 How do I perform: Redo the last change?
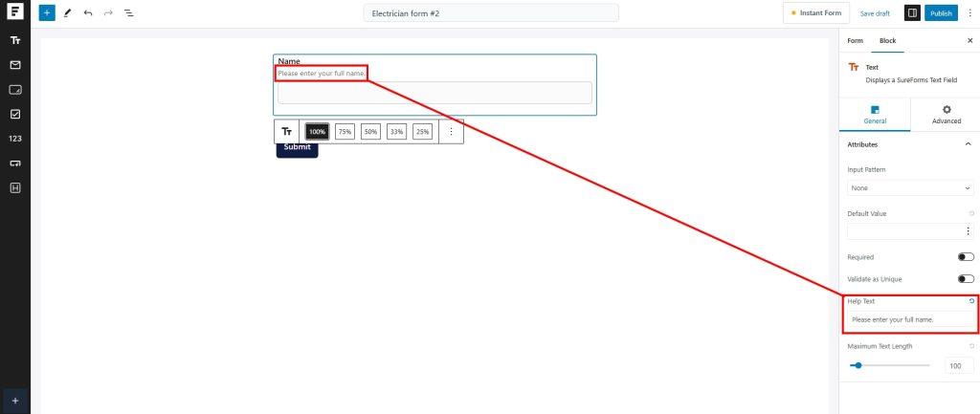pyautogui.click(x=108, y=12)
